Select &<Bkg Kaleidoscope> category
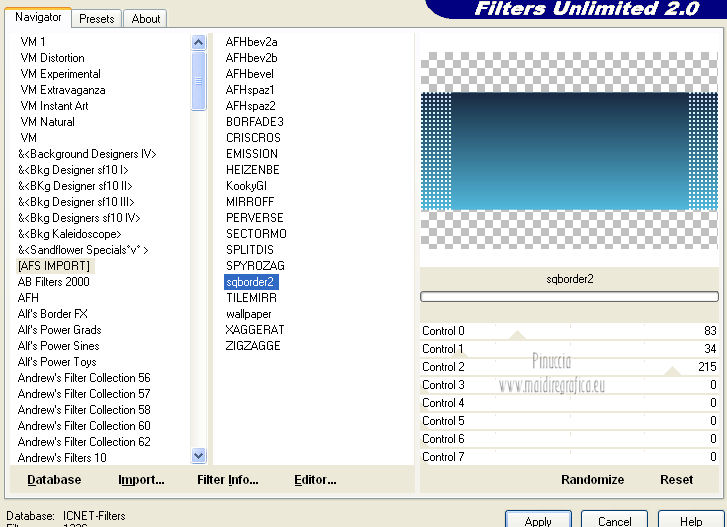The image size is (727, 527). (x=70, y=234)
